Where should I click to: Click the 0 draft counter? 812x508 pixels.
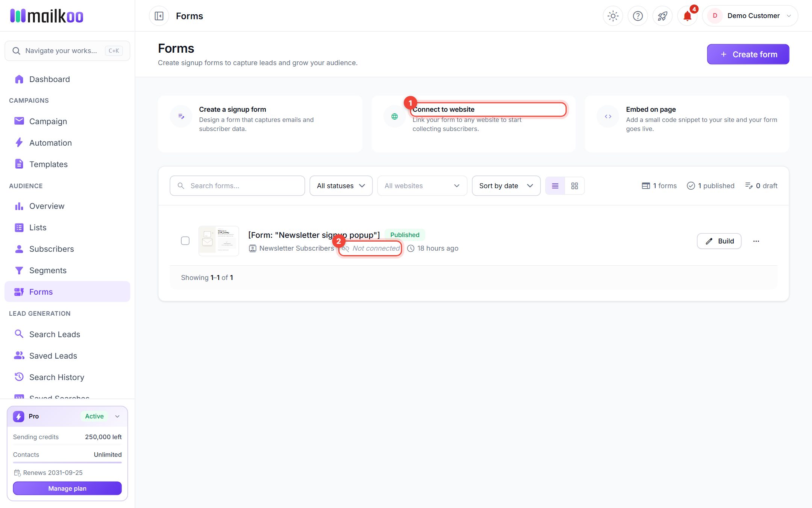761,186
